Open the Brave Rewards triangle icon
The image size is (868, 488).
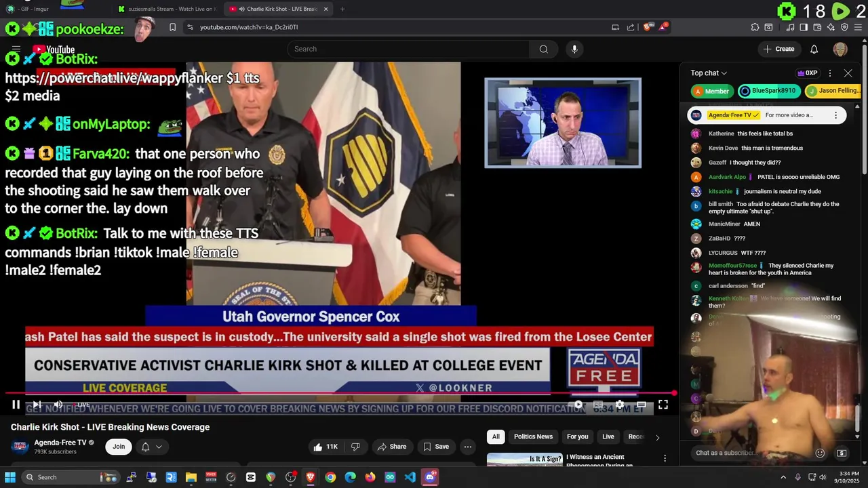pyautogui.click(x=663, y=27)
